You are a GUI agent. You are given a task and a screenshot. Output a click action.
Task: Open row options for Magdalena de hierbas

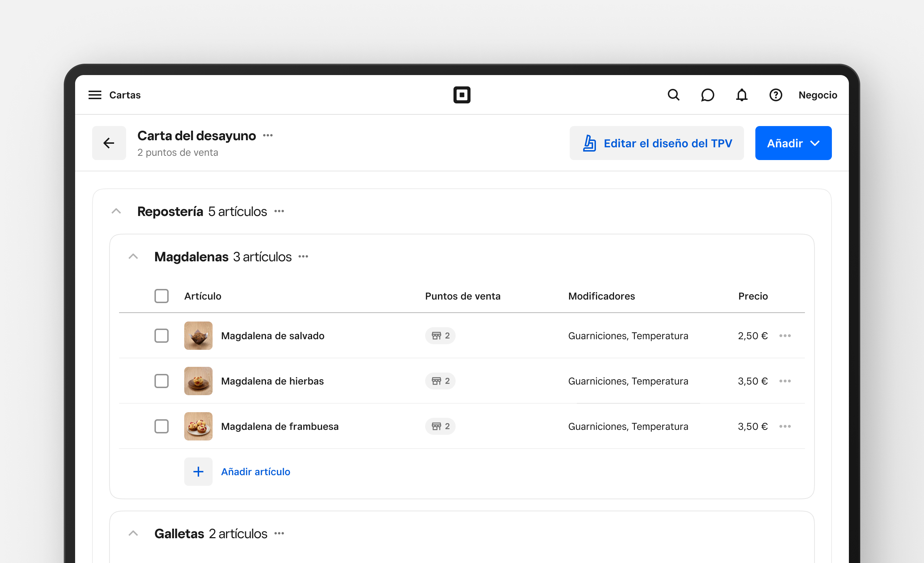pos(785,381)
